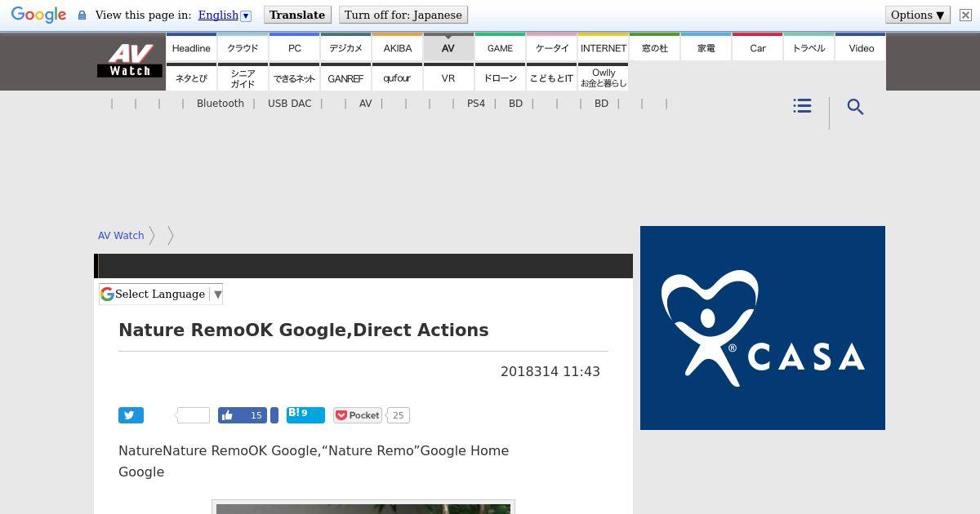This screenshot has height=514, width=980.
Task: Open the English language dropdown
Action: tap(225, 15)
